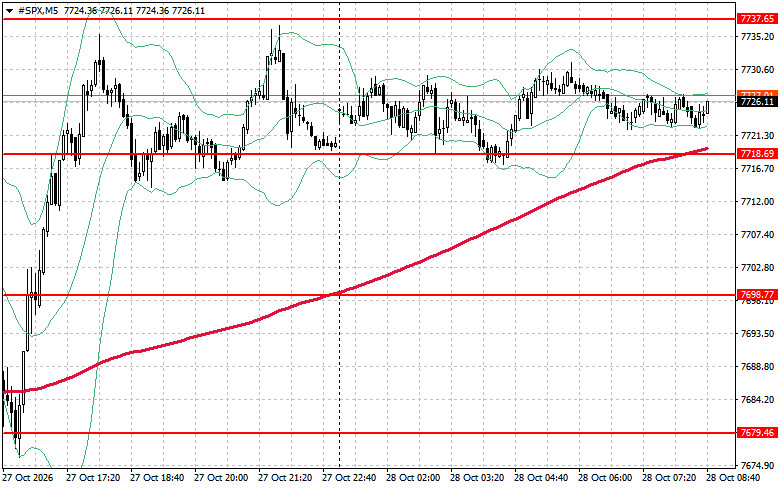
Task: Select the #SPX,M5 chart symbol title
Action: tap(38, 11)
